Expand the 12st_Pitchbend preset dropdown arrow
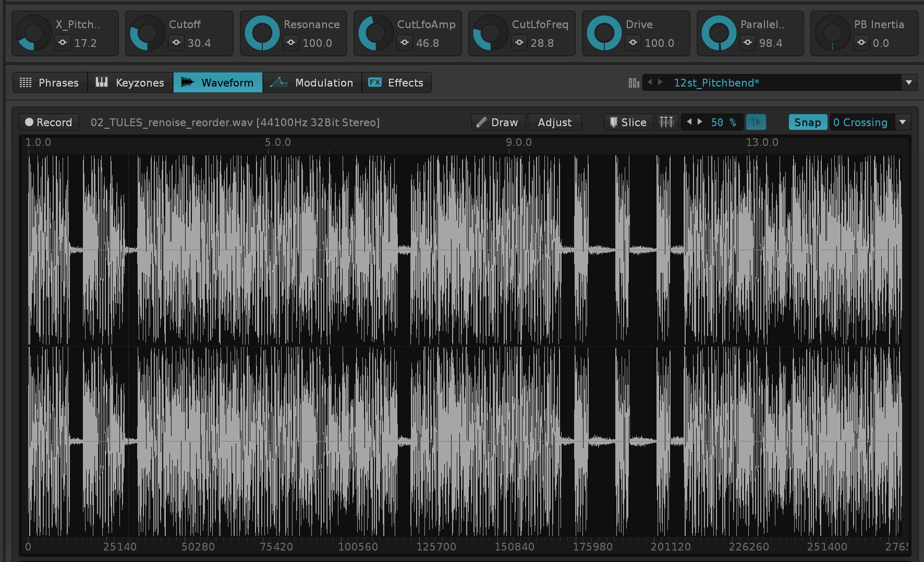 tap(909, 82)
